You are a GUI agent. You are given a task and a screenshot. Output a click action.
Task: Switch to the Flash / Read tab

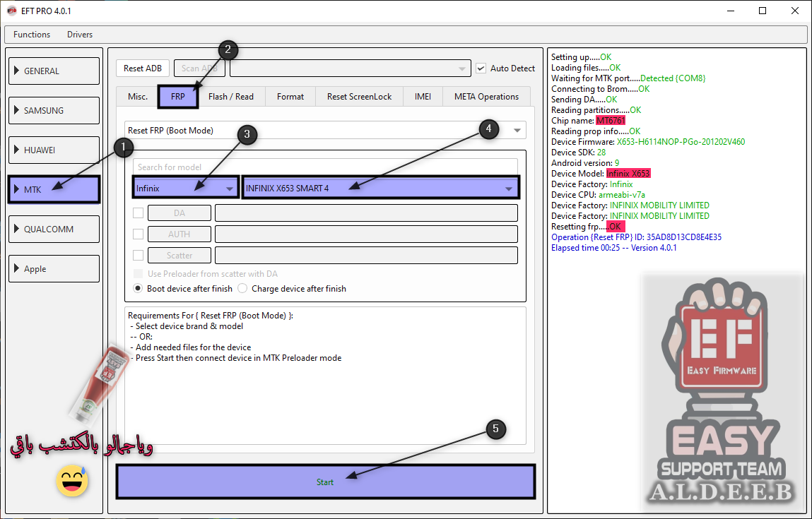(231, 97)
